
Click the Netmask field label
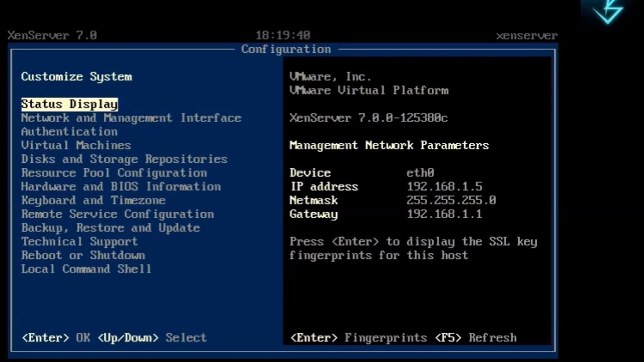point(313,201)
